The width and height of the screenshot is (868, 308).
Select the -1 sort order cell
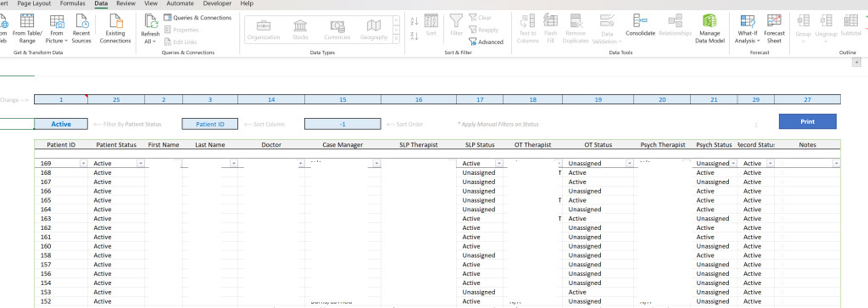click(x=342, y=124)
